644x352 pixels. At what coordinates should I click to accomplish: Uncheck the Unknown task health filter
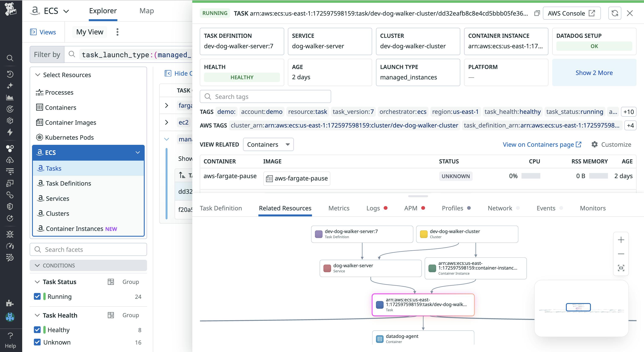coord(38,342)
